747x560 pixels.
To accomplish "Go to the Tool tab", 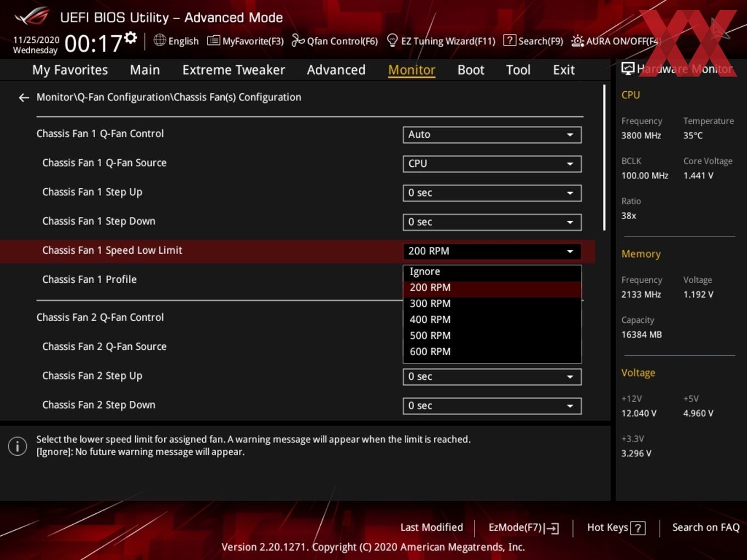I will click(518, 70).
